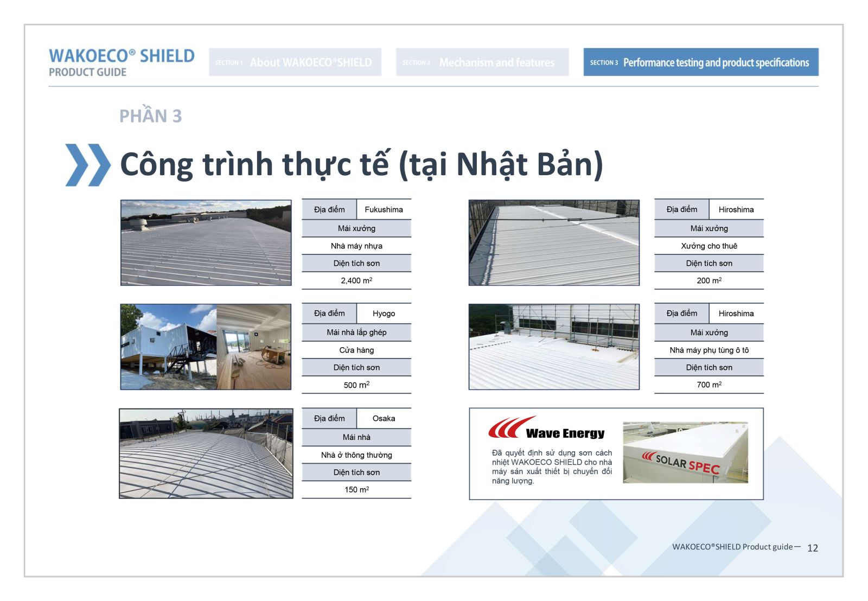Open the Hyogo prefab building exterior photo
The width and height of the screenshot is (868, 601).
(x=169, y=347)
